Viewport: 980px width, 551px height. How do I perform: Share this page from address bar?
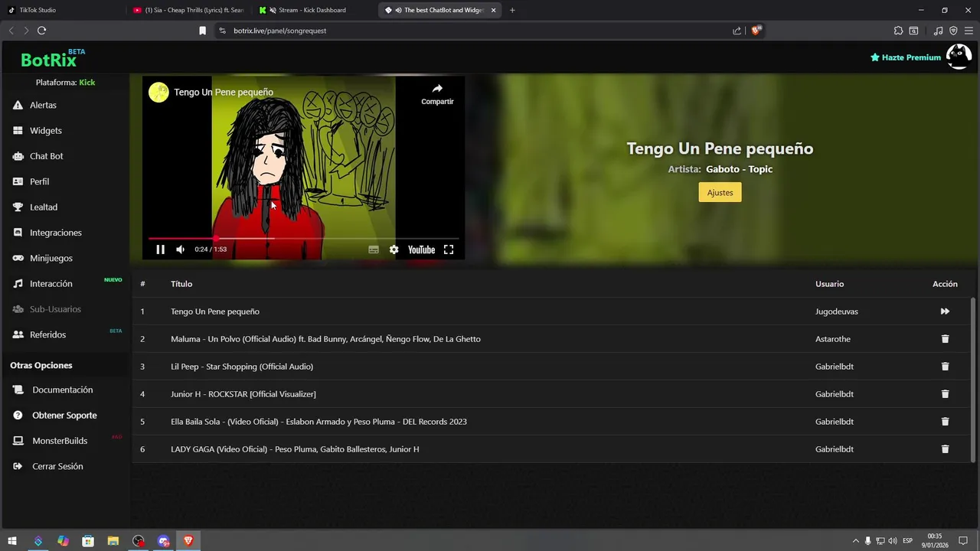click(737, 31)
